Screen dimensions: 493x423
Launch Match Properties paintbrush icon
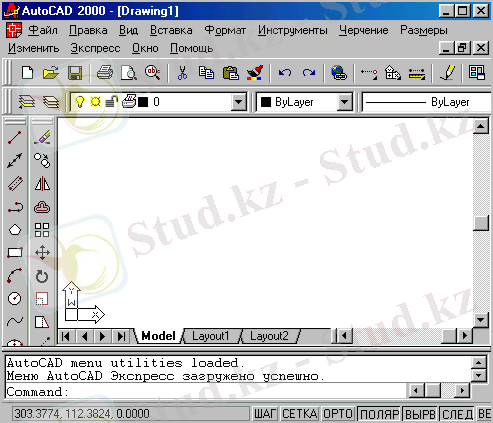255,73
